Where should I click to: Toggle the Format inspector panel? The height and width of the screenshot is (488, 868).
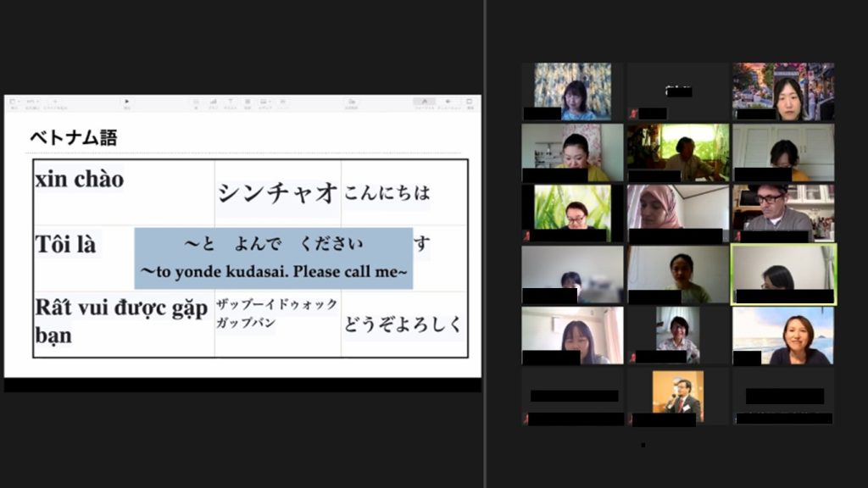click(424, 103)
